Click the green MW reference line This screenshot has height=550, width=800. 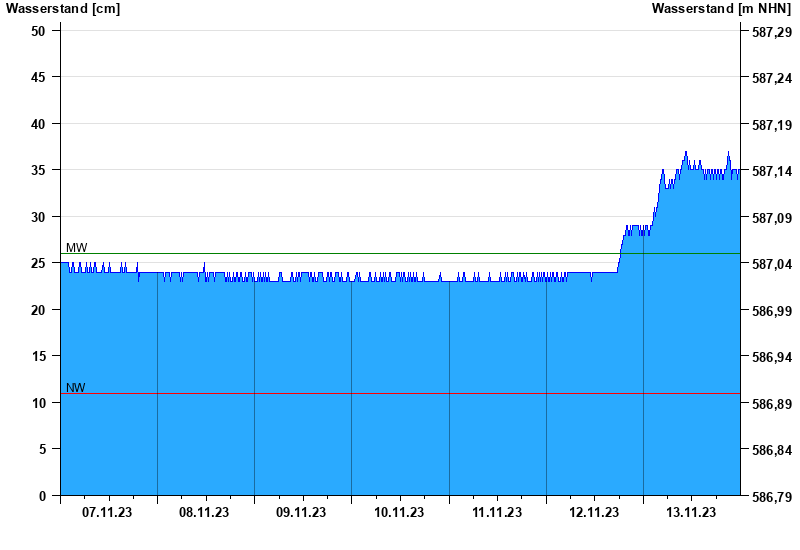point(401,254)
